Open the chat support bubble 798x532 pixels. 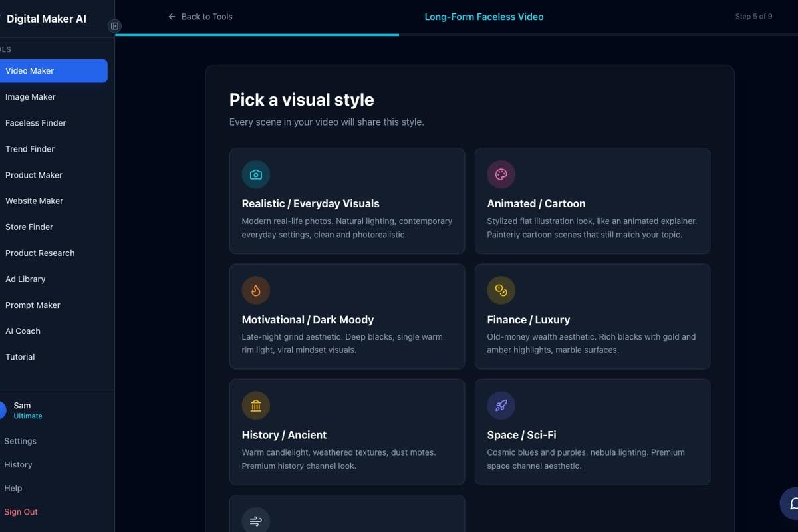tap(789, 503)
